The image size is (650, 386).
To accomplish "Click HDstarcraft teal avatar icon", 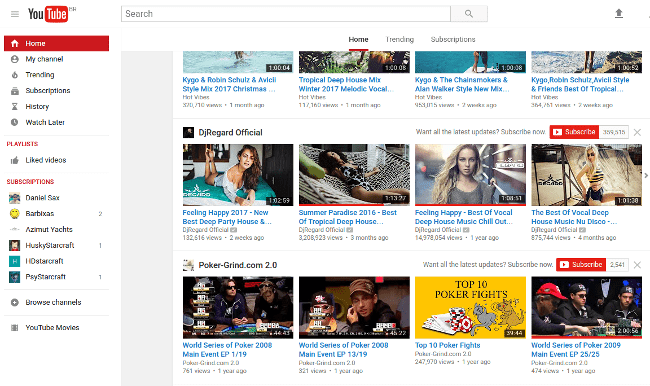I will pyautogui.click(x=15, y=261).
